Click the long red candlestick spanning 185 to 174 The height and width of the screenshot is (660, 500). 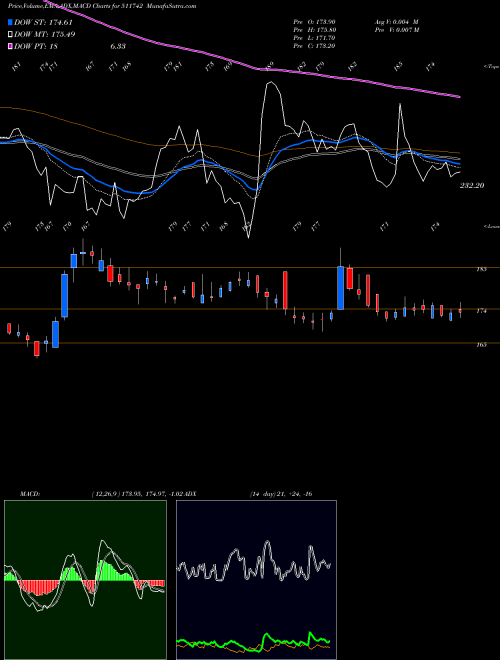pos(285,290)
